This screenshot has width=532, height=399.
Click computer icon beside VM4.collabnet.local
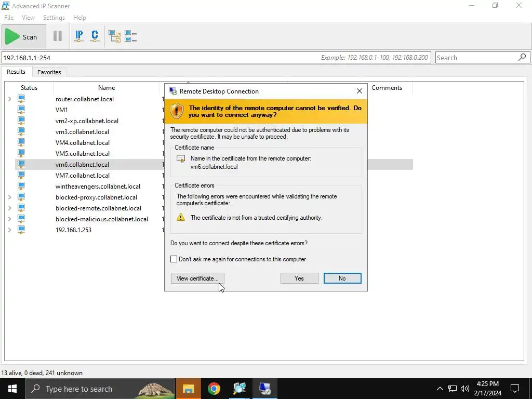click(21, 142)
